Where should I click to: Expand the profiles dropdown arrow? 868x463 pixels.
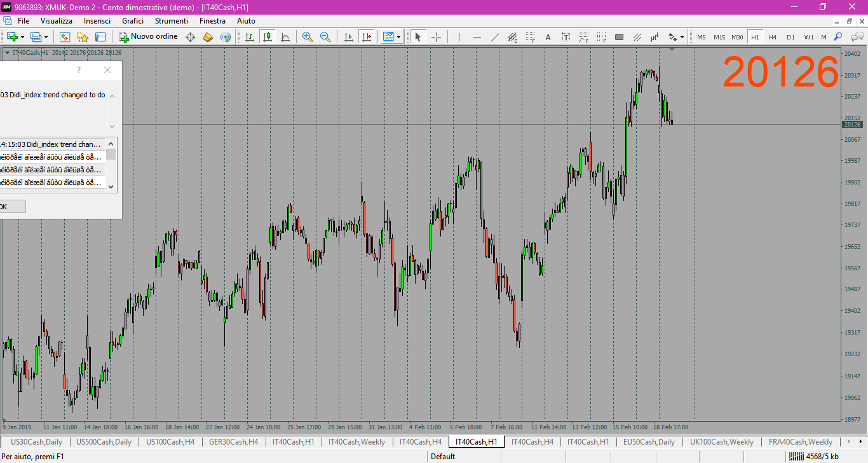coord(46,37)
